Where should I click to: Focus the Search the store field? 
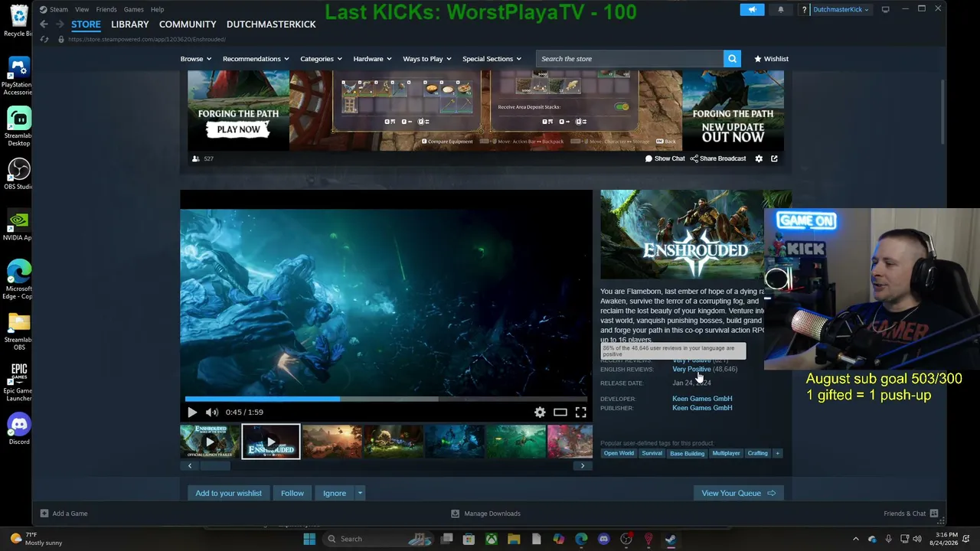click(x=629, y=59)
